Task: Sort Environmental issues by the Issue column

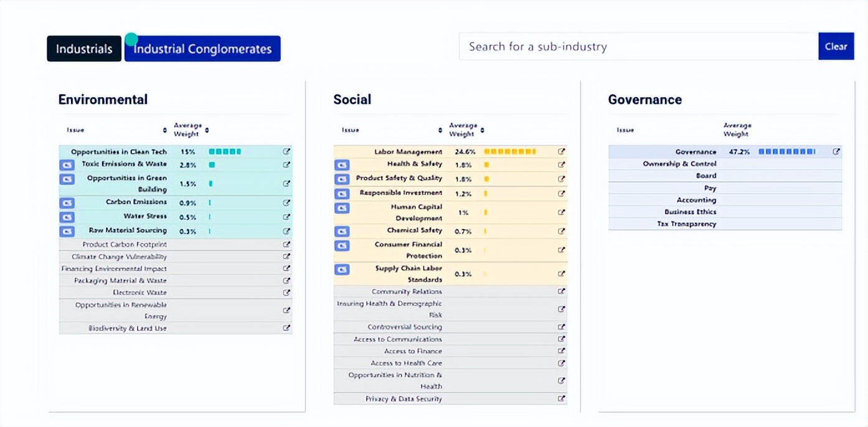Action: tap(165, 130)
